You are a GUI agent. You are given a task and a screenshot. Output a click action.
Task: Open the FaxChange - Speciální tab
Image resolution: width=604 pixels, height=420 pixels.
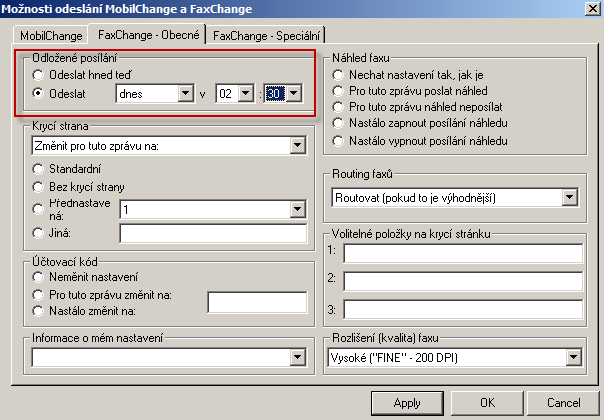(x=266, y=35)
